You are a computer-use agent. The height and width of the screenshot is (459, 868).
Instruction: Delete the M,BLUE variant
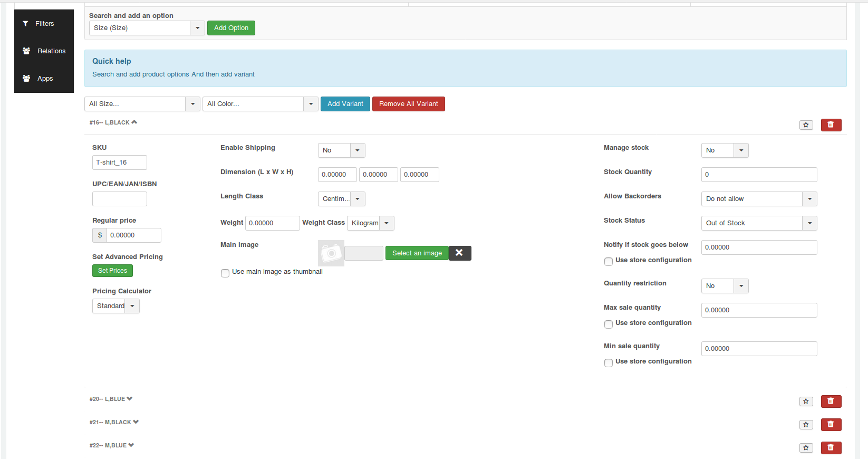pyautogui.click(x=831, y=448)
